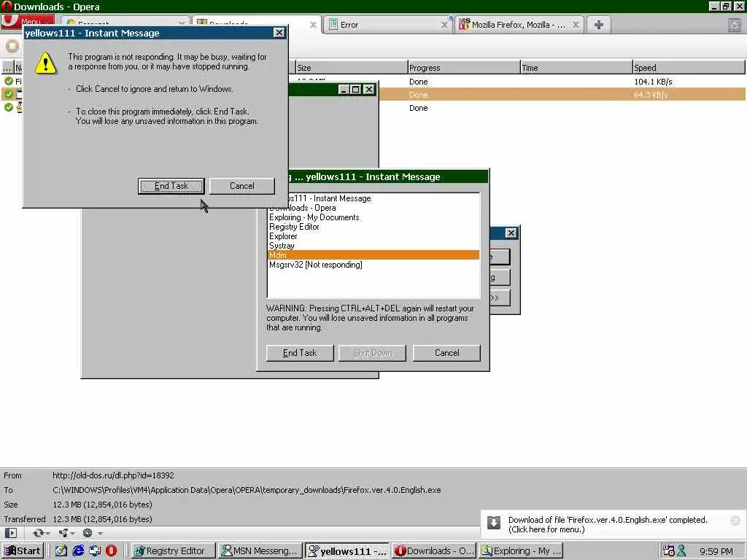747x560 pixels.
Task: Switch to the Mozilla Firefox tab
Action: (519, 25)
